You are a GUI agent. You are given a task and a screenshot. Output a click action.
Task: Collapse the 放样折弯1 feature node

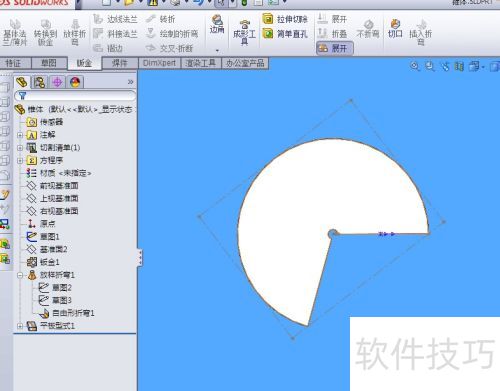pos(20,275)
